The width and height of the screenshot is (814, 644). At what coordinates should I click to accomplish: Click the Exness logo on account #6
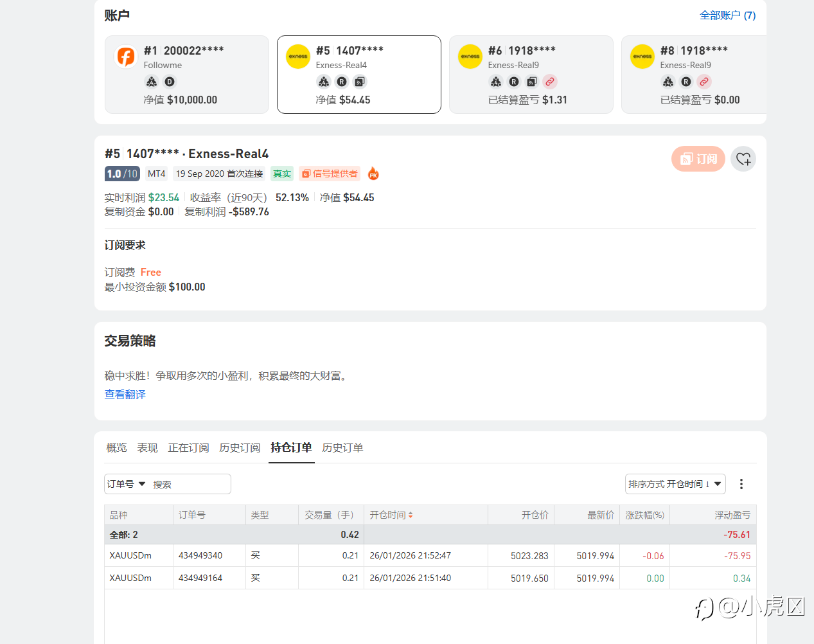(x=470, y=57)
